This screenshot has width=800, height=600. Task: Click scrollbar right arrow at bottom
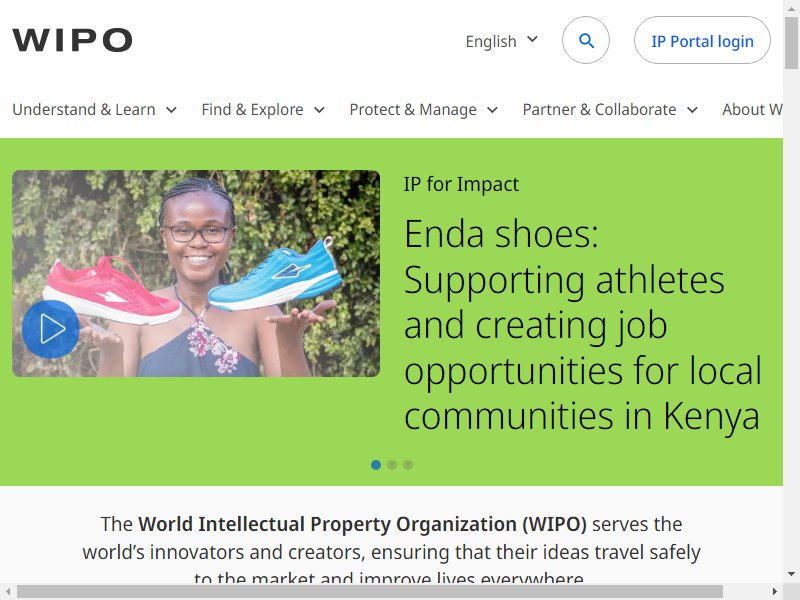click(x=775, y=592)
